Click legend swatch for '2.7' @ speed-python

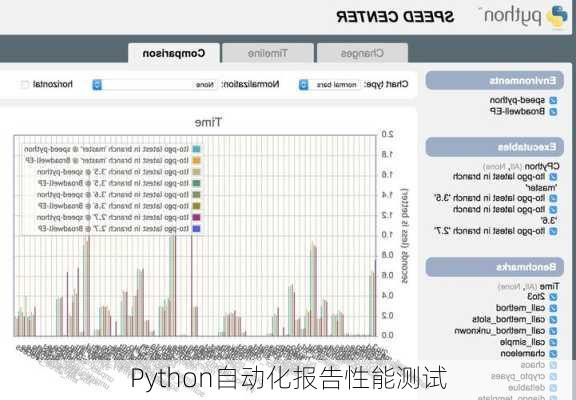[x=197, y=217]
